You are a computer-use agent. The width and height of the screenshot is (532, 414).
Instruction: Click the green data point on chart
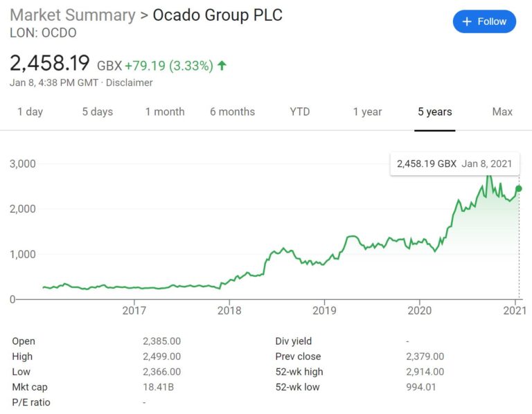519,189
